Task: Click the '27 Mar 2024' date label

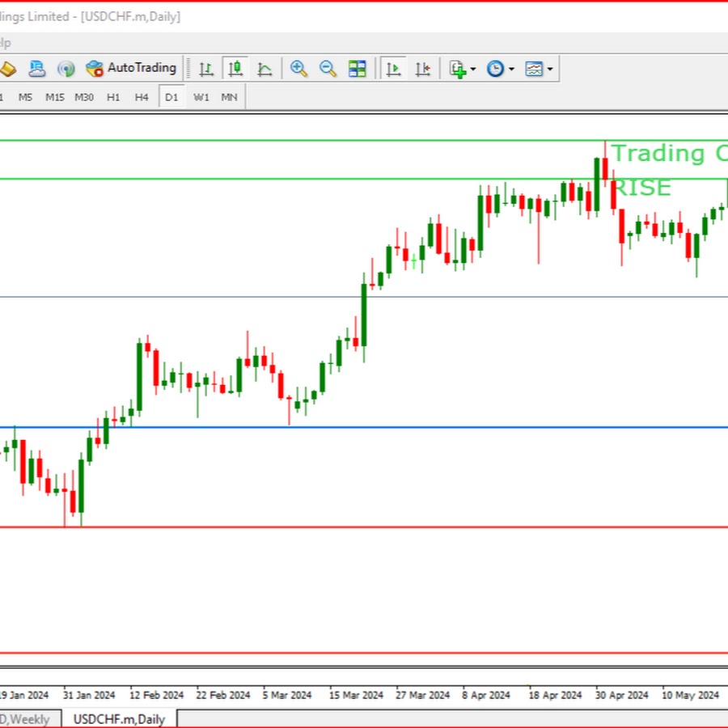Action: pyautogui.click(x=422, y=695)
